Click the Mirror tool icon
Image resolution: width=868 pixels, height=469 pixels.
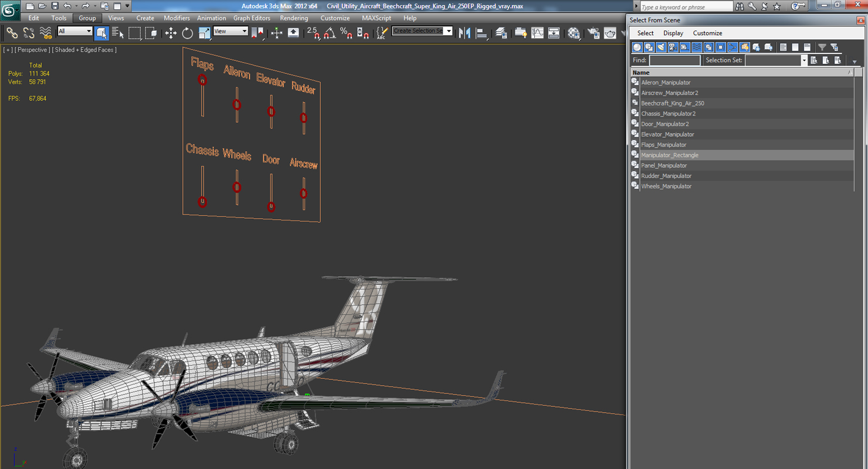(465, 33)
